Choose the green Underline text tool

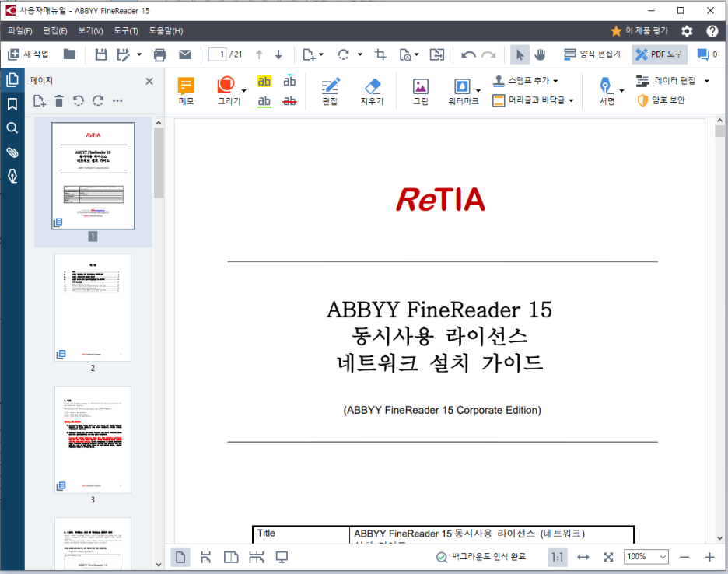264,101
